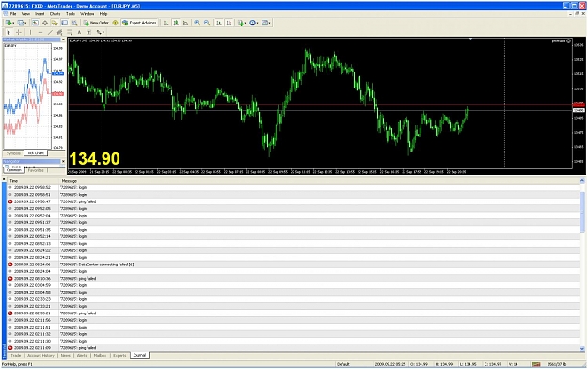Zoom out of the chart
Screen dimensions: 588x369
point(207,23)
